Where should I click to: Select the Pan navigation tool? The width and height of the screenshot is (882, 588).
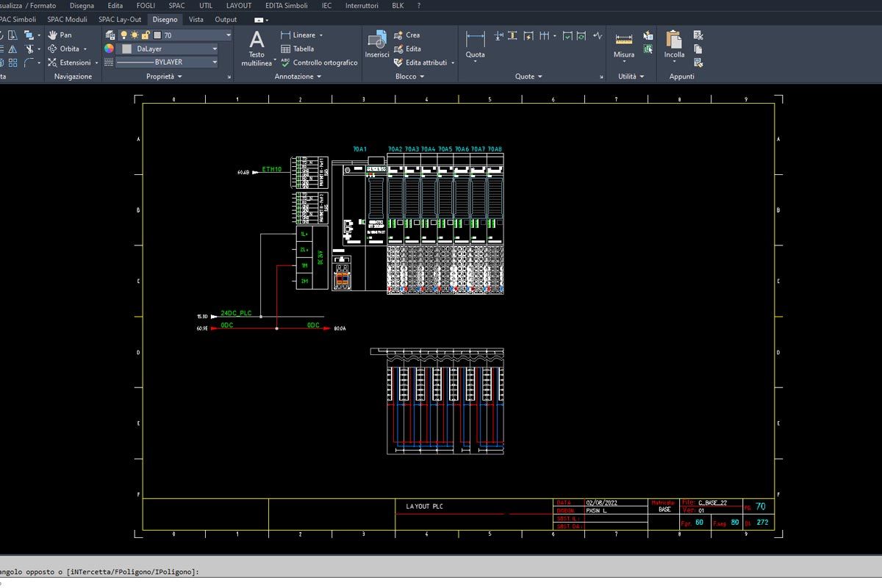[60, 35]
